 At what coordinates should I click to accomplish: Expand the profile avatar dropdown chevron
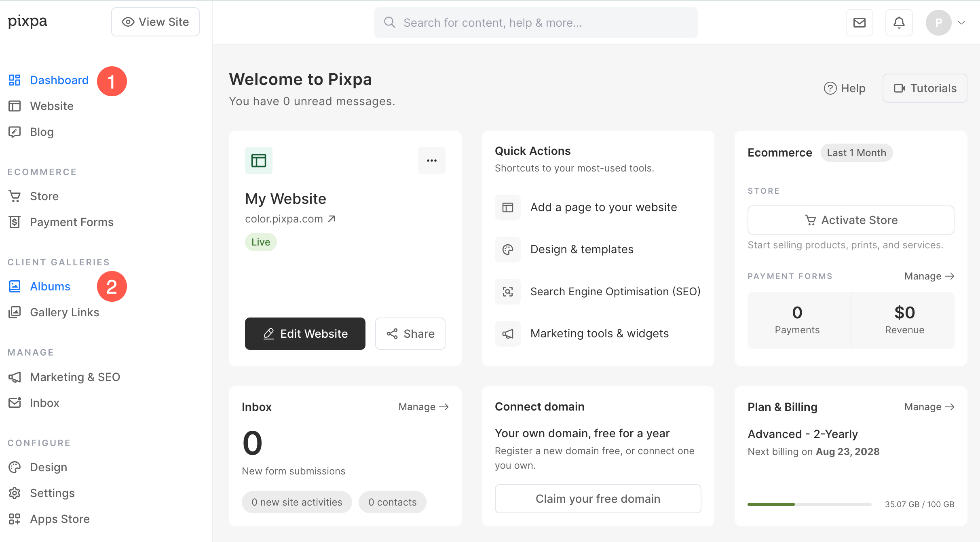tap(961, 23)
